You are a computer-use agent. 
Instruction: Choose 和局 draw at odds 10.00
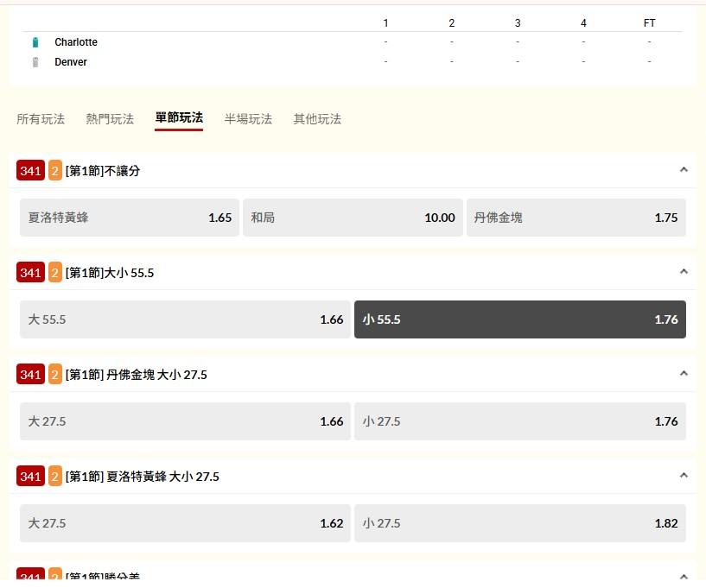click(x=353, y=218)
